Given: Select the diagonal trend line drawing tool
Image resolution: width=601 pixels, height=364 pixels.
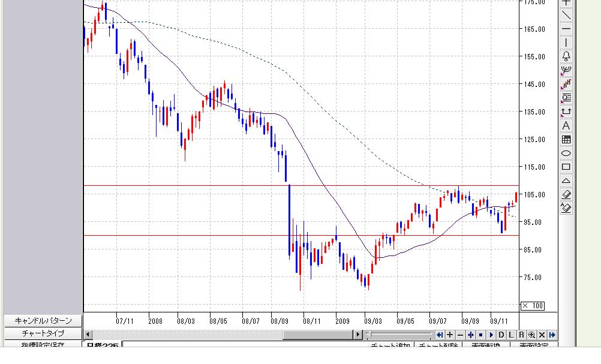Looking at the screenshot, I should (566, 15).
